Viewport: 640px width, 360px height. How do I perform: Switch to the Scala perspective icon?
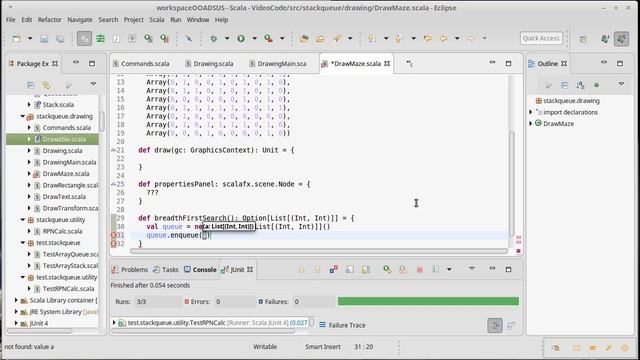pyautogui.click(x=622, y=39)
